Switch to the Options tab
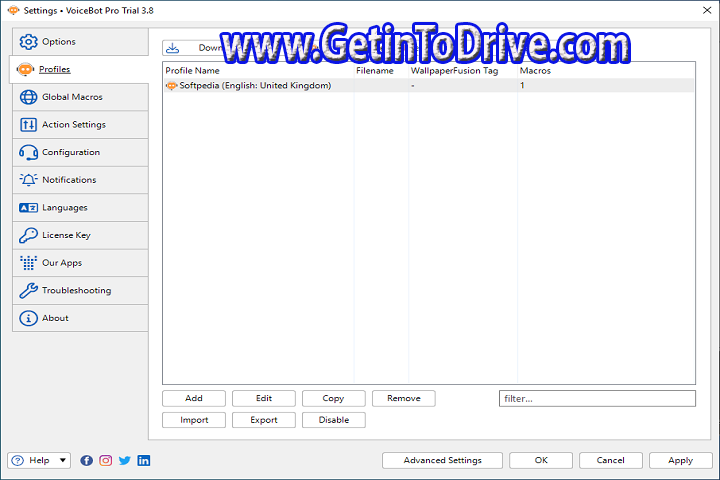 coord(80,42)
